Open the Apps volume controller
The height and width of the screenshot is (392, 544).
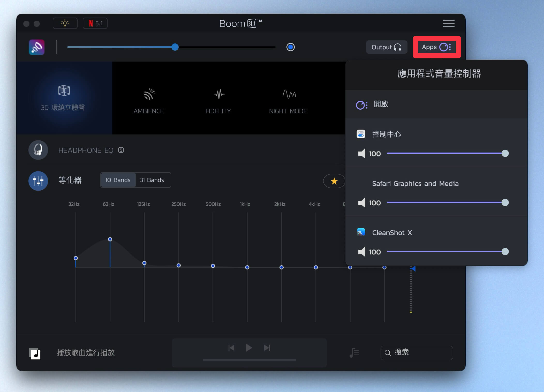(x=436, y=47)
